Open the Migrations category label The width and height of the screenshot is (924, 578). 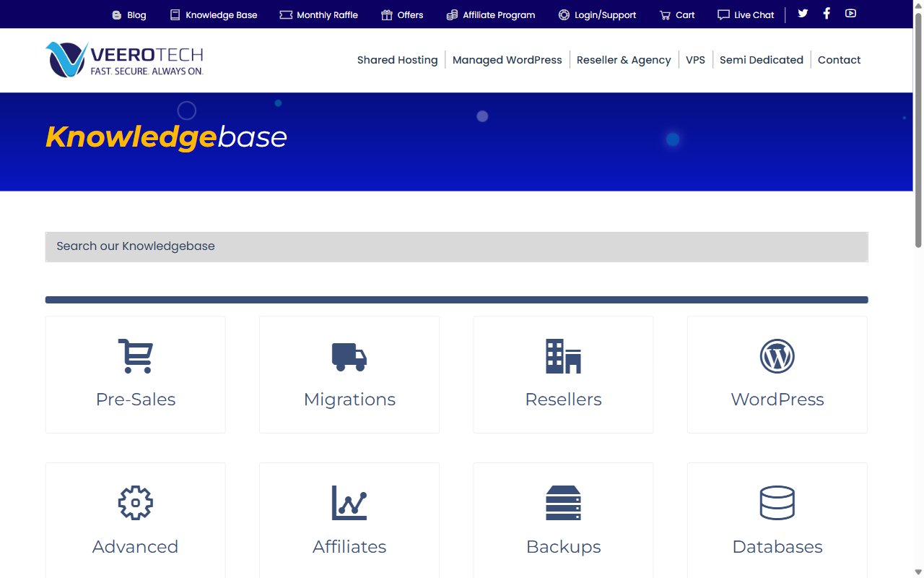pyautogui.click(x=349, y=400)
